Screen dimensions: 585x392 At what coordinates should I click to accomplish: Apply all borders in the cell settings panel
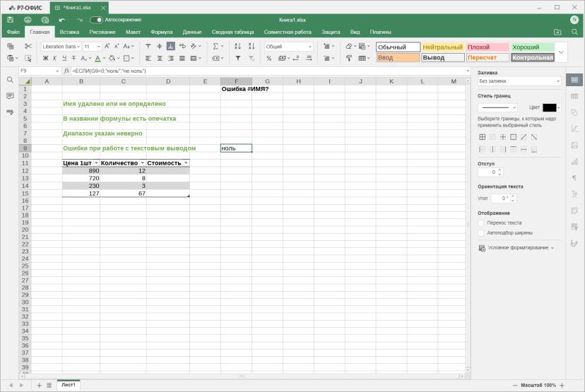click(x=482, y=137)
